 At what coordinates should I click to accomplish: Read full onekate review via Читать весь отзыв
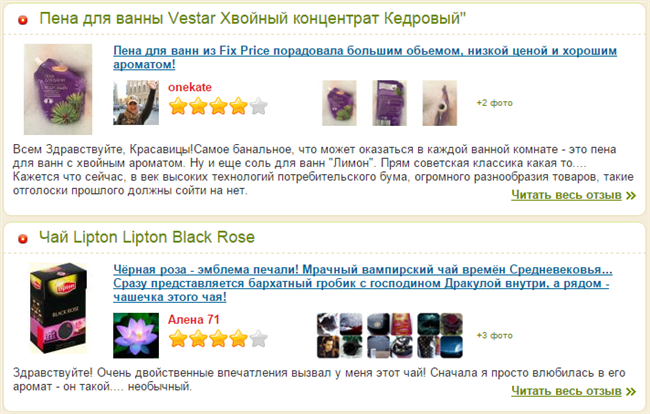pos(573,195)
